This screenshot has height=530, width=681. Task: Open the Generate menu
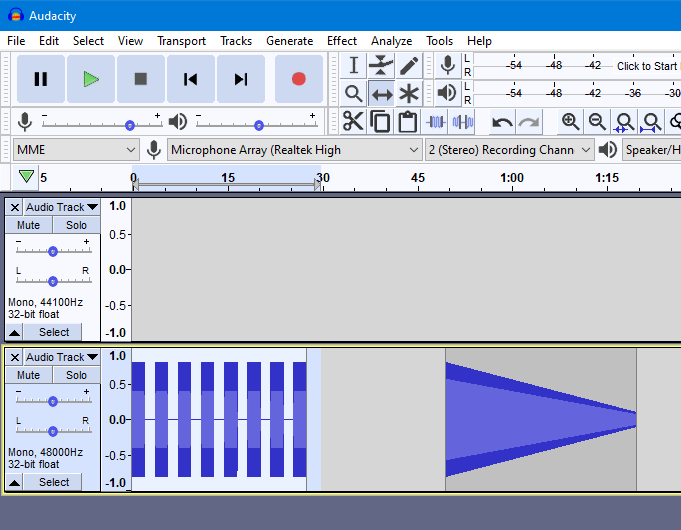tap(289, 41)
